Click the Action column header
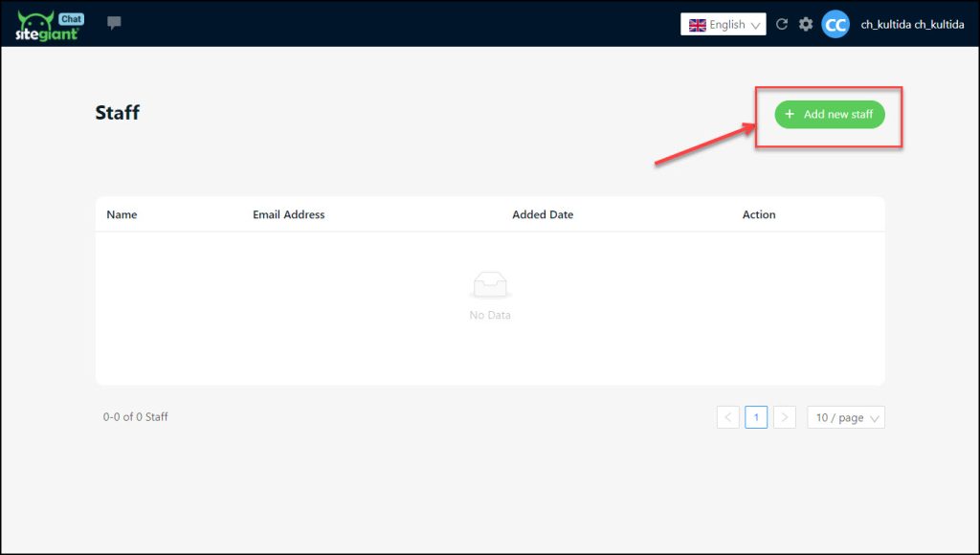Viewport: 980px width, 555px height. click(759, 214)
